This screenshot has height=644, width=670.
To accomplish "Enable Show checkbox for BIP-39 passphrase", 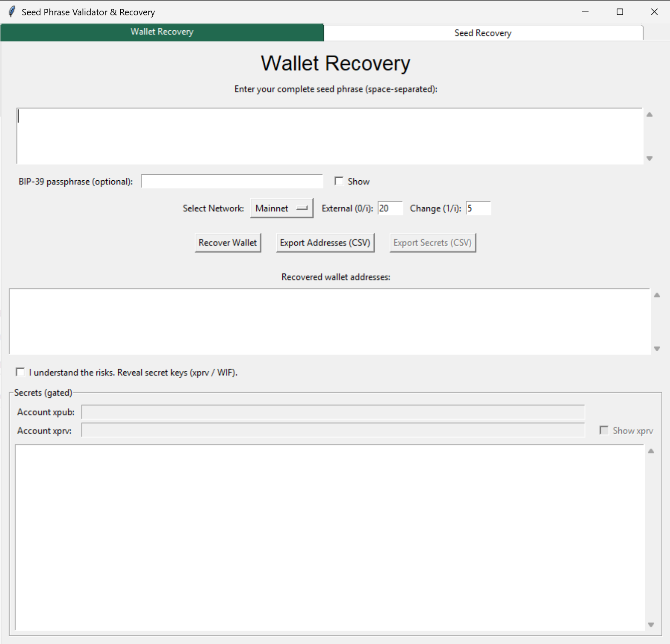I will point(339,182).
